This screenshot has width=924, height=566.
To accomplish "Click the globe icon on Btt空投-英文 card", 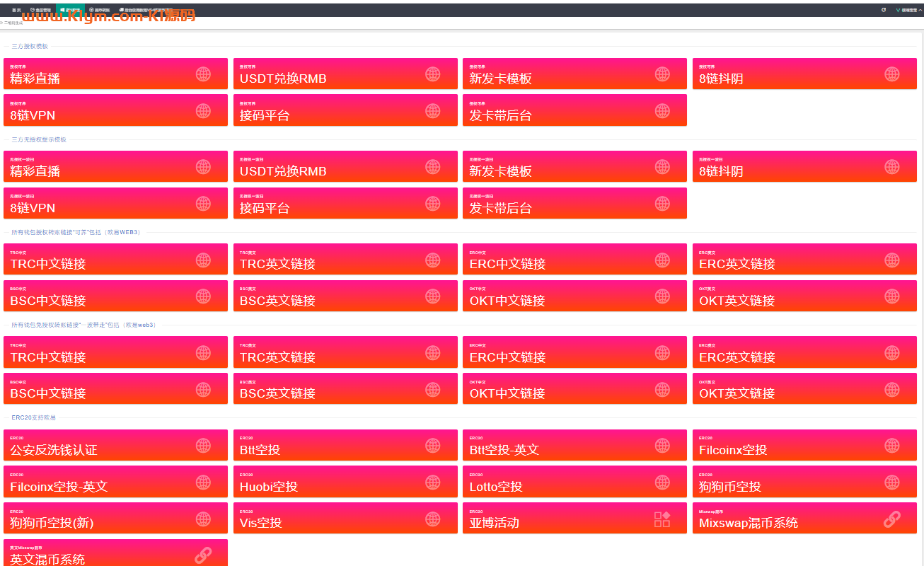I will coord(662,446).
